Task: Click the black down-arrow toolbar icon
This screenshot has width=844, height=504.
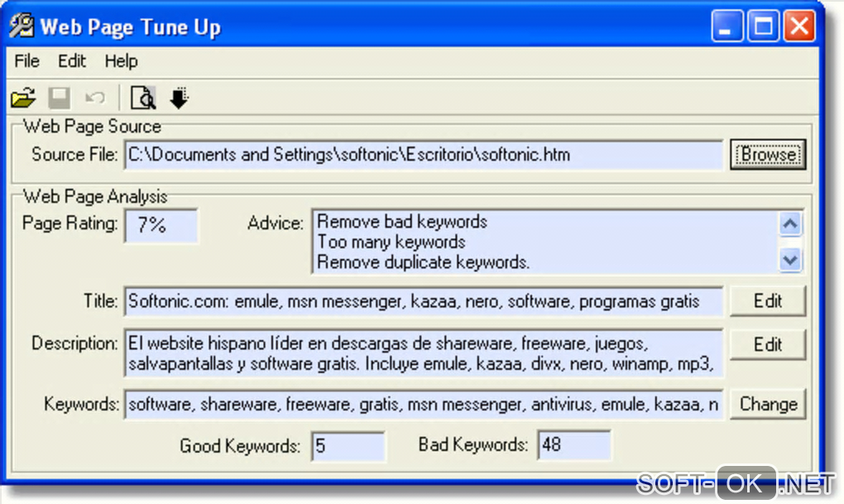Action: coord(180,98)
